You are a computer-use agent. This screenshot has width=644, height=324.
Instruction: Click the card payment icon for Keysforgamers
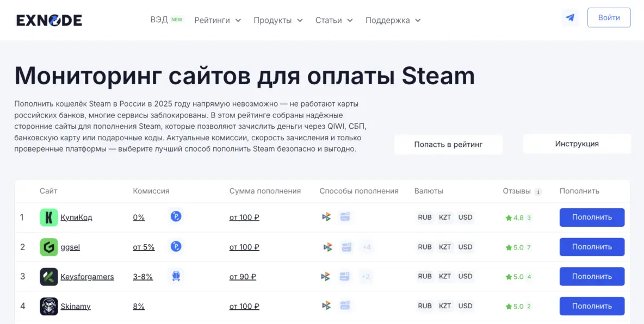(x=344, y=277)
